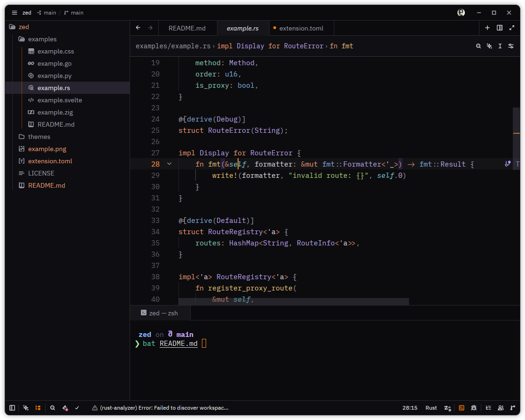Open project search from status bar magnifier

point(53,408)
